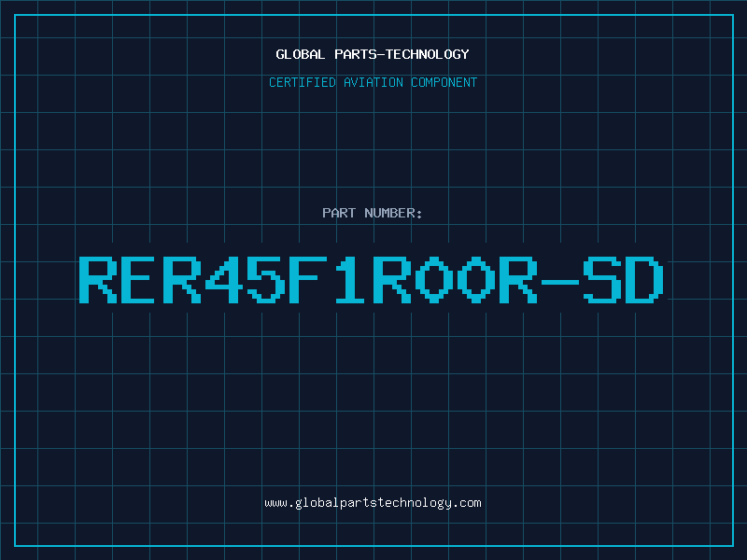Click the GLOBAL word in the header
Viewport: 747px width, 560px height.
[x=300, y=54]
